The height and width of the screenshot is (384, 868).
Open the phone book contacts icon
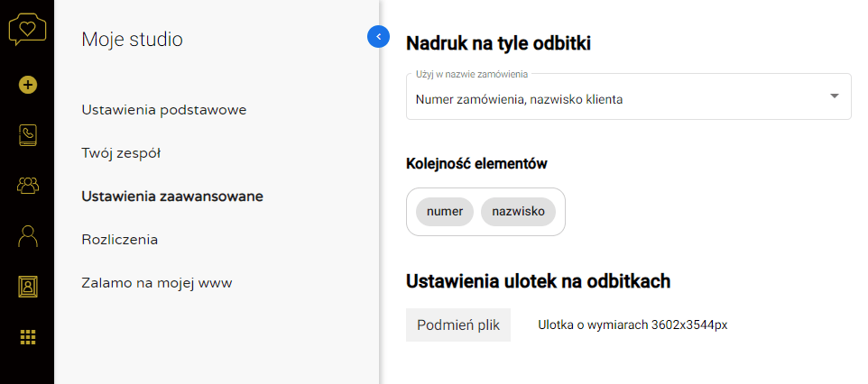click(x=28, y=135)
